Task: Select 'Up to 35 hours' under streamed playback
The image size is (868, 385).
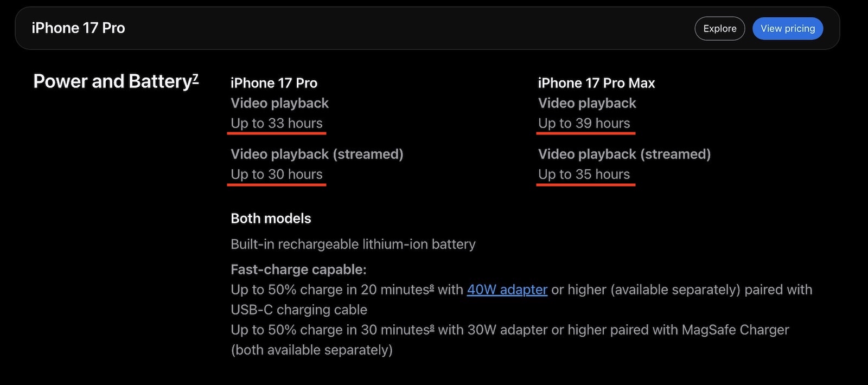Action: [x=584, y=174]
